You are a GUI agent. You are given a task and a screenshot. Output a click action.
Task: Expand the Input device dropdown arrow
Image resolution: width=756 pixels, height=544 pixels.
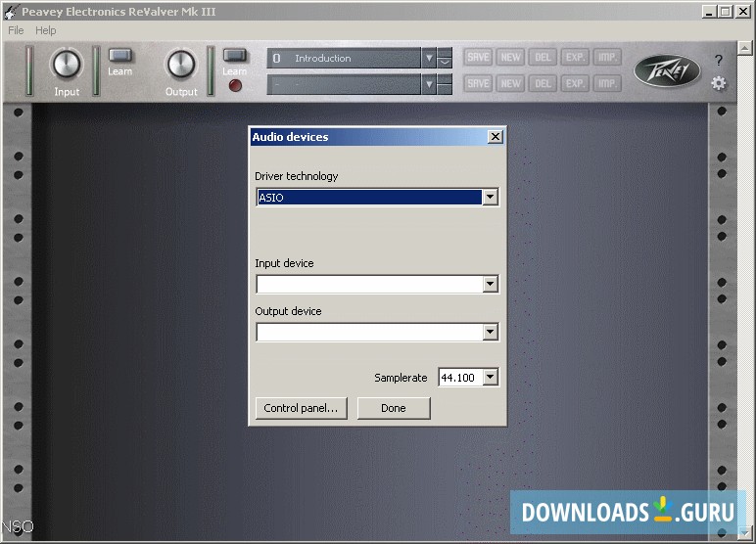tap(490, 285)
